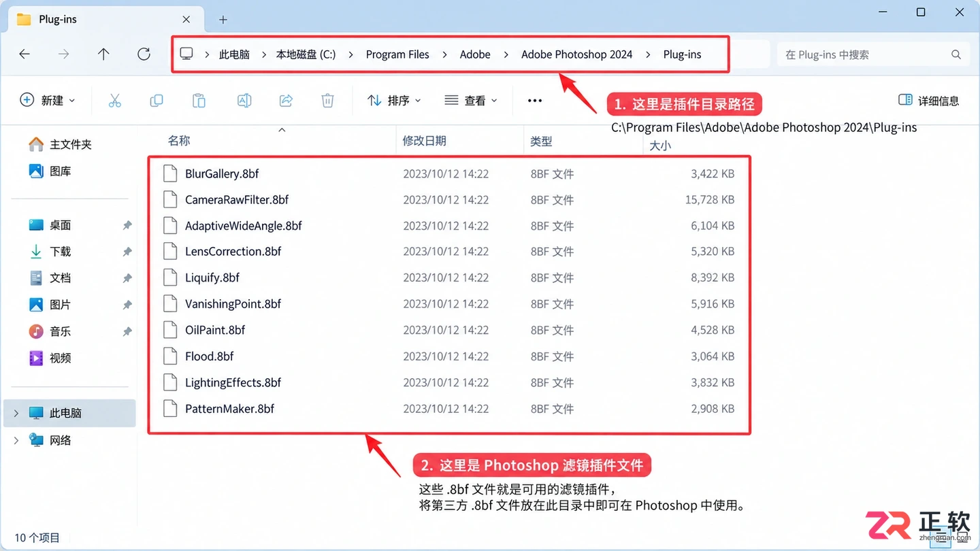This screenshot has height=551, width=980.
Task: Toggle the 详细信息 details pane
Action: click(x=928, y=101)
